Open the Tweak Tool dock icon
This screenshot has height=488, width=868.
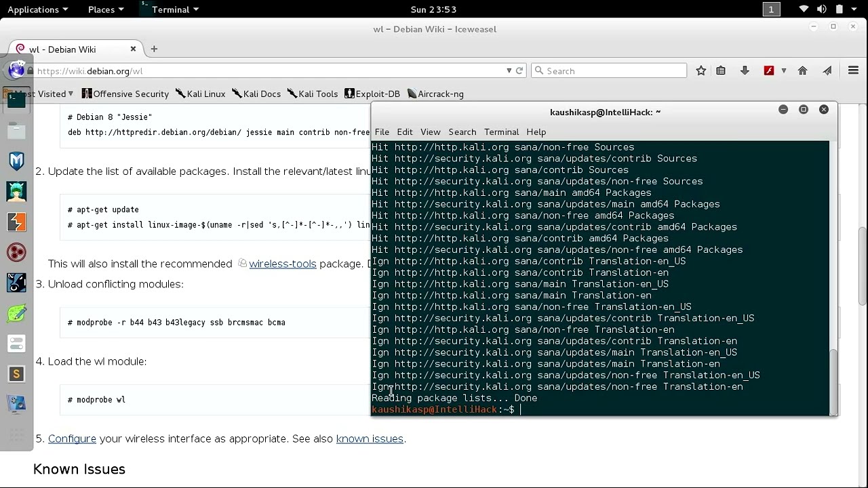click(16, 344)
